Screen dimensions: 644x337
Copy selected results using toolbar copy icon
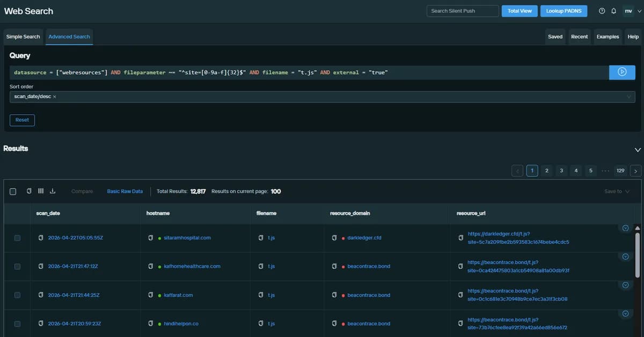point(29,191)
